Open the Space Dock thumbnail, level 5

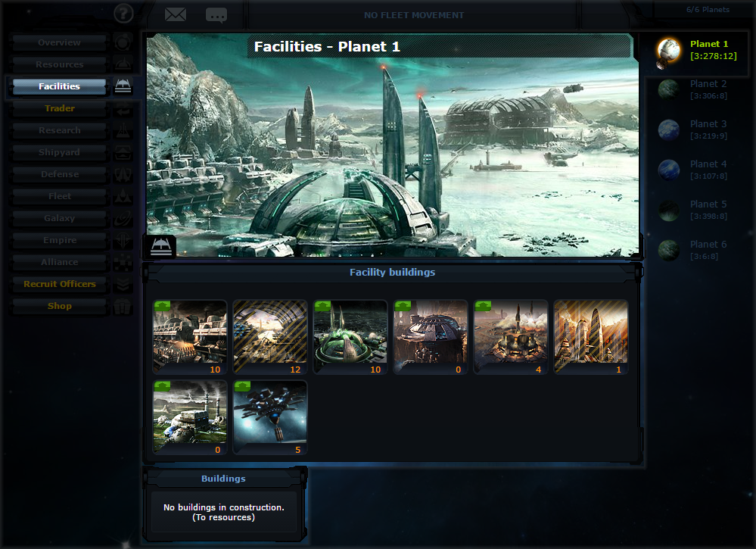tap(270, 417)
